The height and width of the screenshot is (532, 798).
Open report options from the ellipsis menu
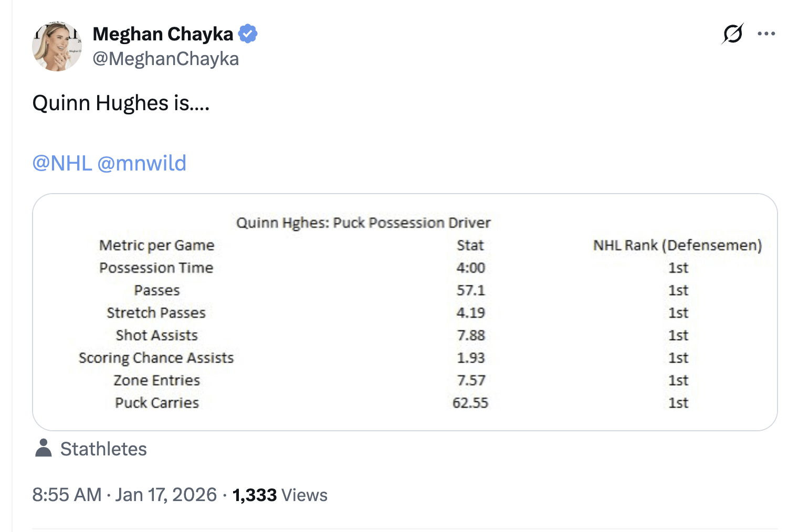(767, 34)
